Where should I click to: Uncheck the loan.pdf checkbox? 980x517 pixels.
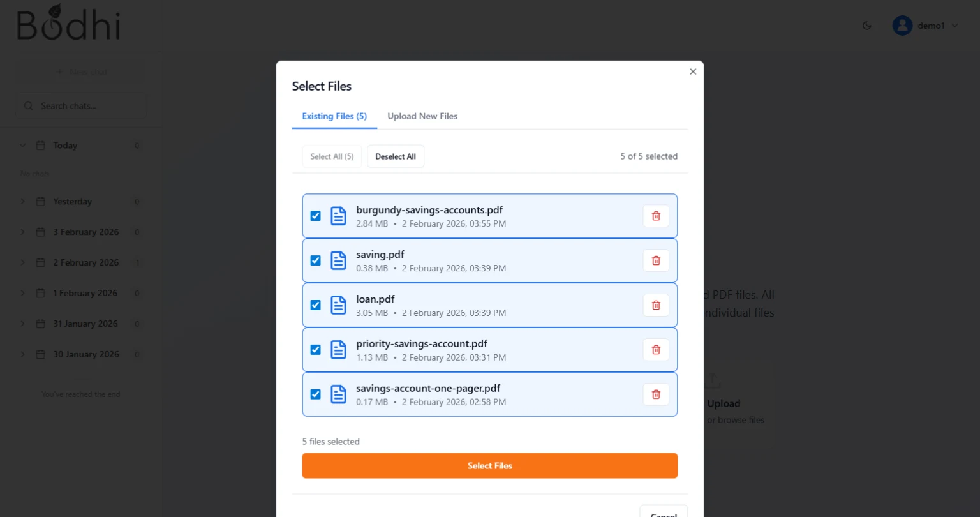(x=315, y=305)
